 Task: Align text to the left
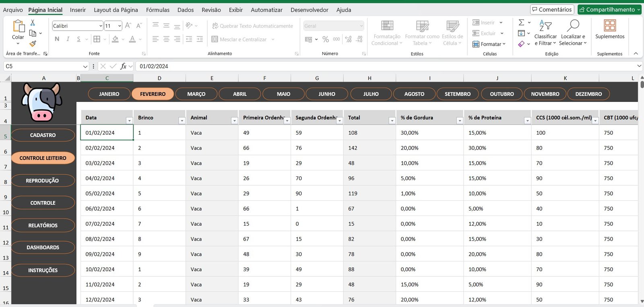point(155,39)
